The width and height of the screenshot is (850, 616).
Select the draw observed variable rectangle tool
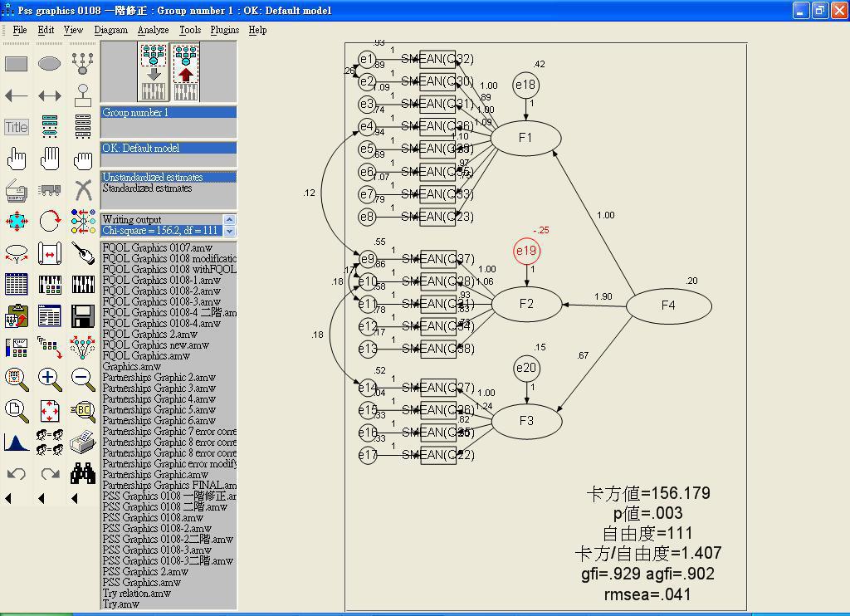tap(17, 64)
